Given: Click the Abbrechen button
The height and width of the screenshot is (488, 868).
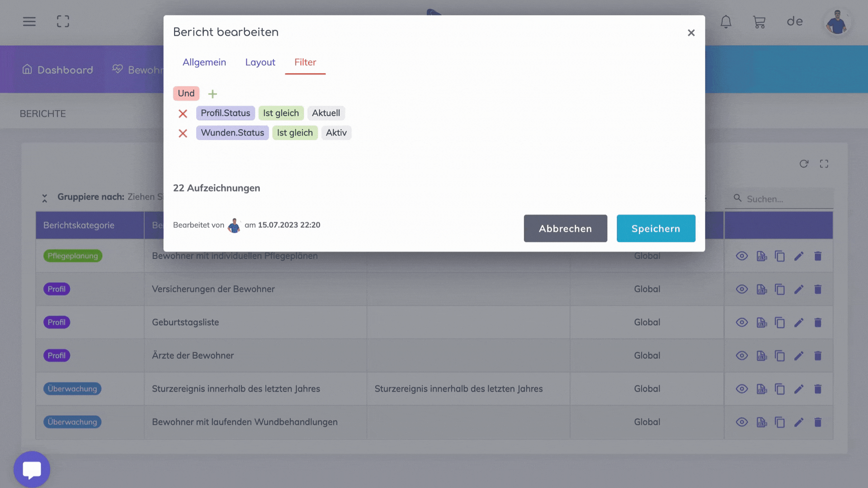Looking at the screenshot, I should [565, 229].
